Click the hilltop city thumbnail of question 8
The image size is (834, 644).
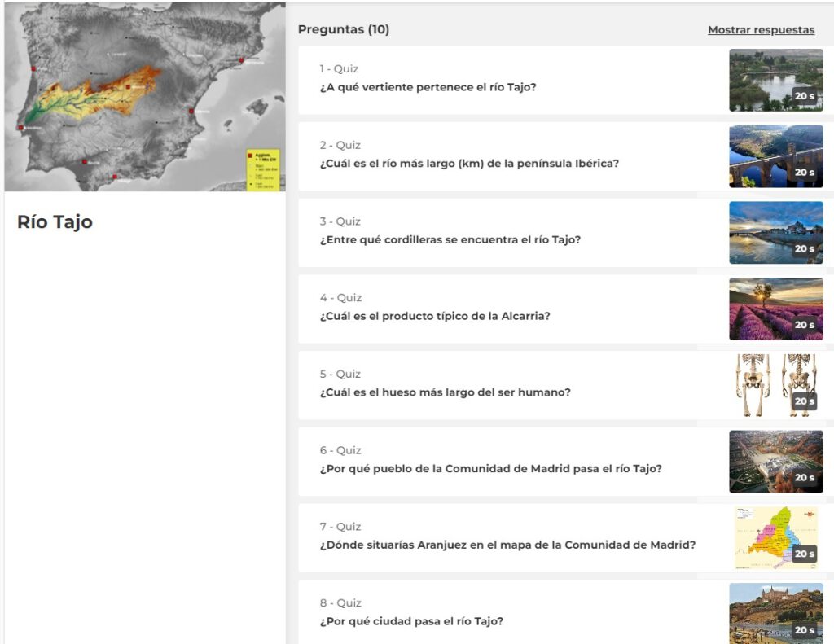(x=775, y=613)
